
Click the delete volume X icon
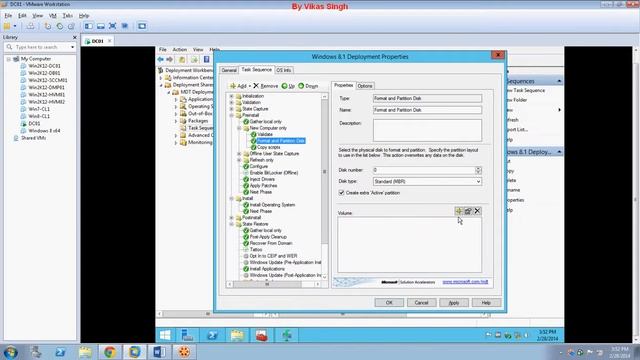(x=477, y=211)
